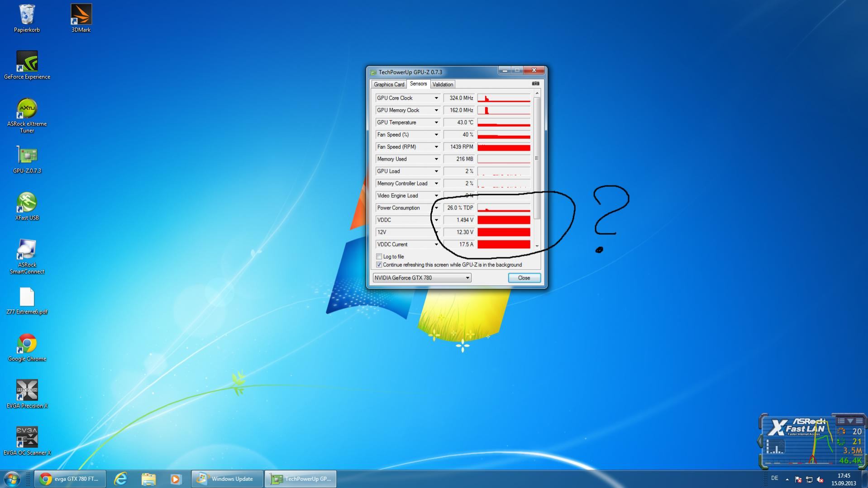Launch Windows Media Player from taskbar

176,479
